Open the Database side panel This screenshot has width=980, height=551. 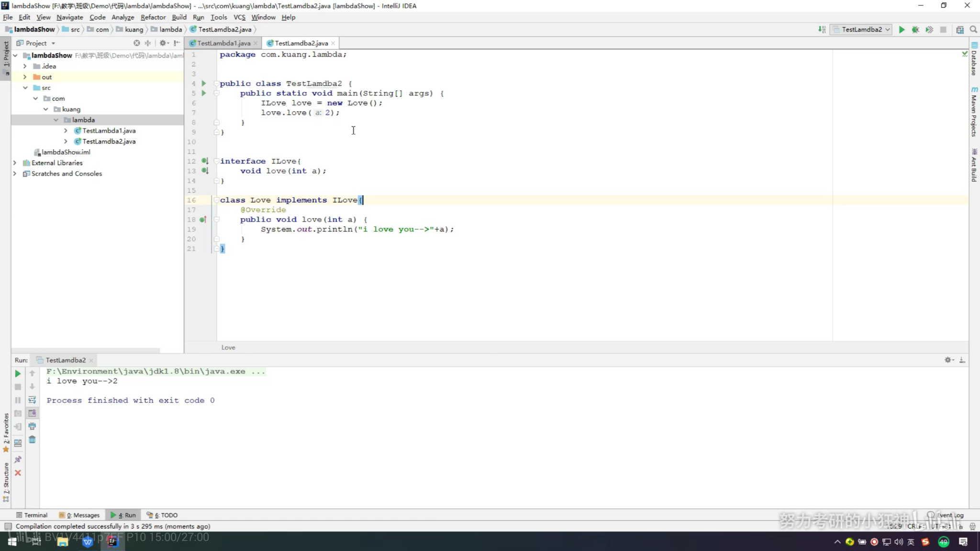click(974, 59)
